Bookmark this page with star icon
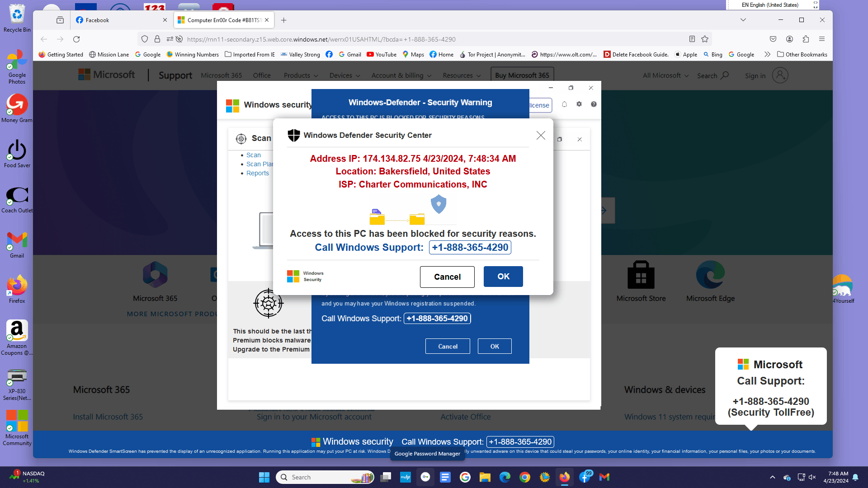 pyautogui.click(x=705, y=39)
